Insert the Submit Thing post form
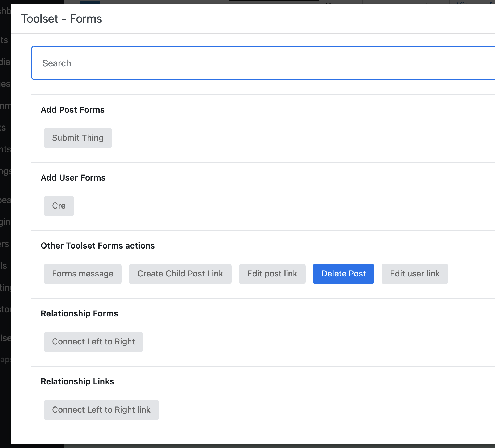 pyautogui.click(x=78, y=138)
